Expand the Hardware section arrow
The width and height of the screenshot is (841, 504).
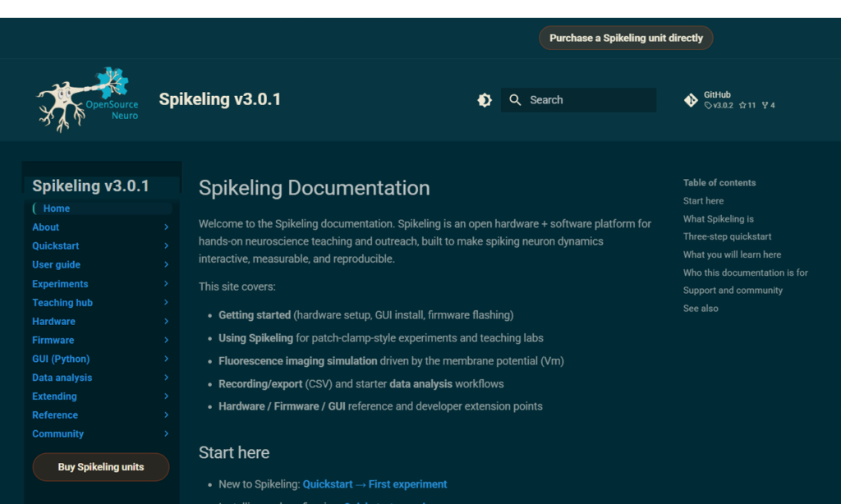tap(167, 322)
